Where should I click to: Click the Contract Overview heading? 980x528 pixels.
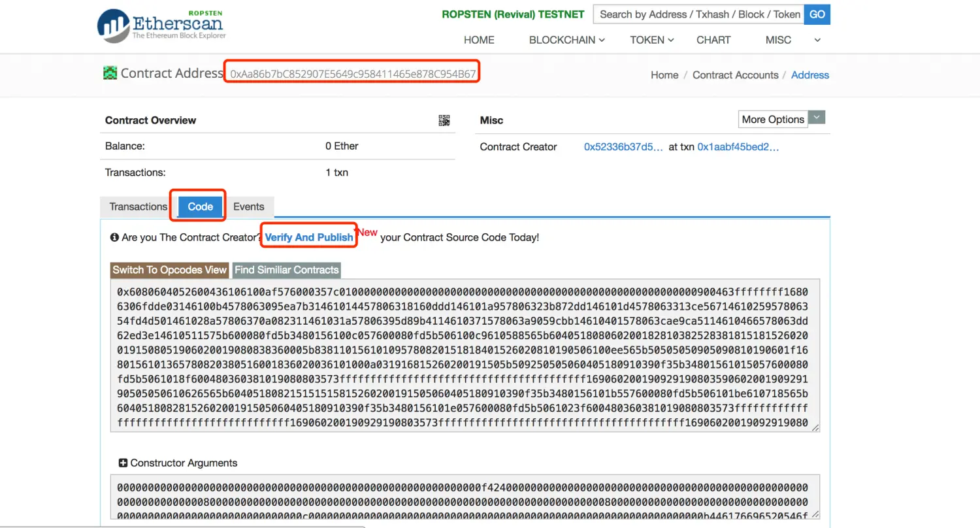[x=150, y=120]
